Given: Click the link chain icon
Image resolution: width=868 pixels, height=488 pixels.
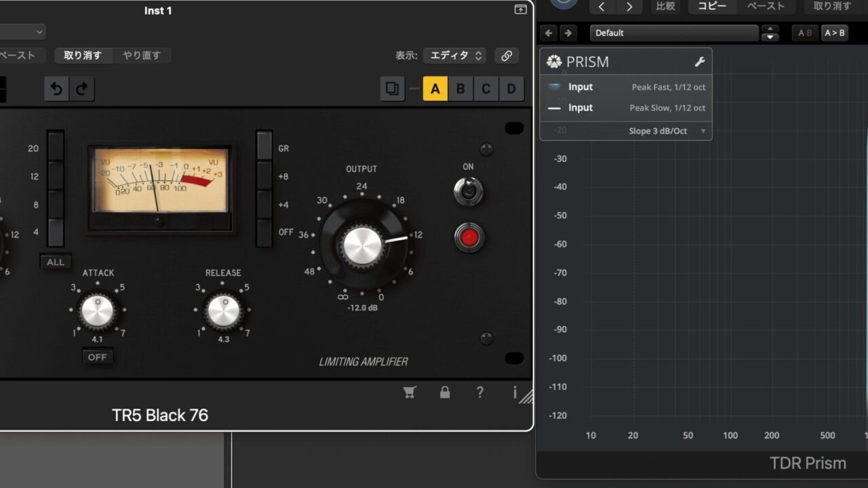Looking at the screenshot, I should (507, 56).
